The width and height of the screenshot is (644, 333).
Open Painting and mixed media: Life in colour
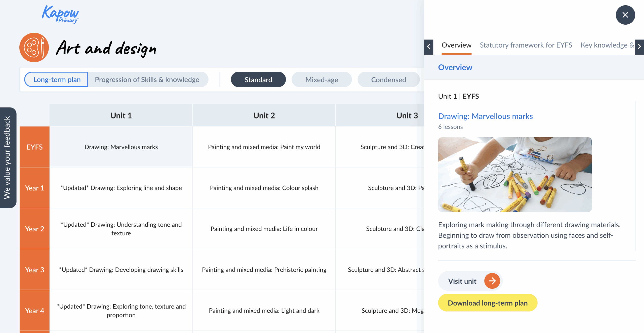click(264, 229)
